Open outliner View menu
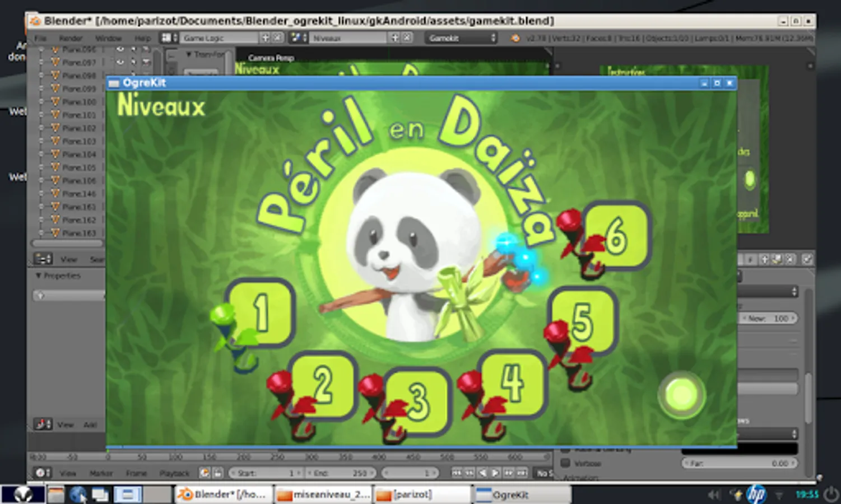The height and width of the screenshot is (504, 841). tap(68, 259)
